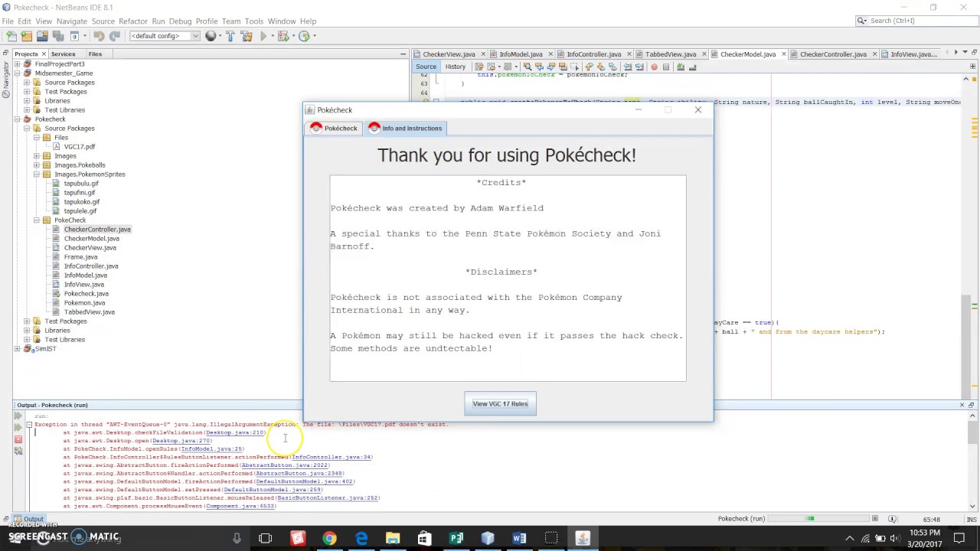
Task: Click the red Stop icon in Output panel
Action: [x=18, y=440]
